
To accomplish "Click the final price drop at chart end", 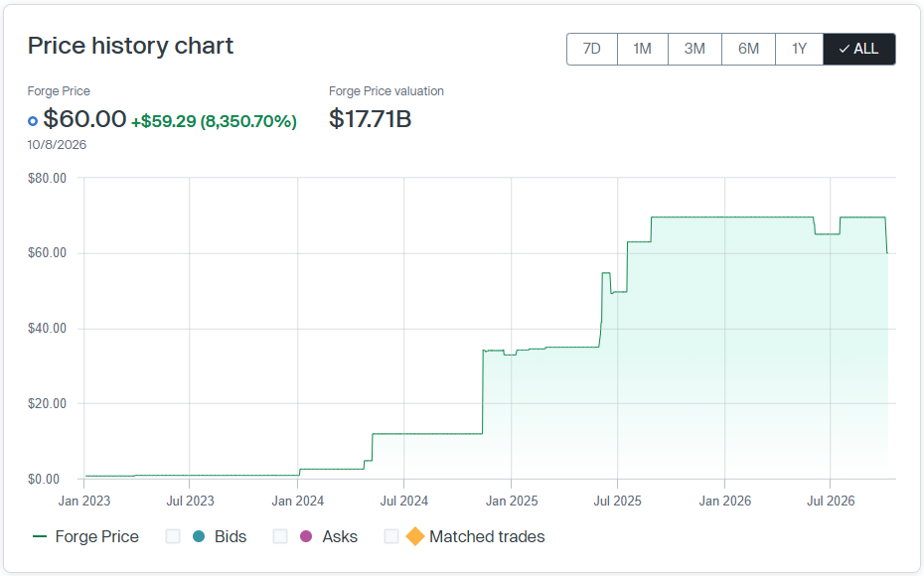I will pos(886,235).
